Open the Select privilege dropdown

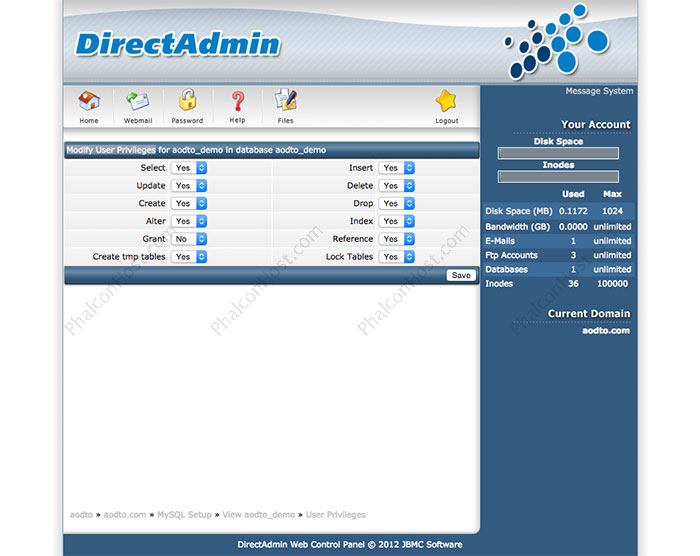click(x=189, y=168)
